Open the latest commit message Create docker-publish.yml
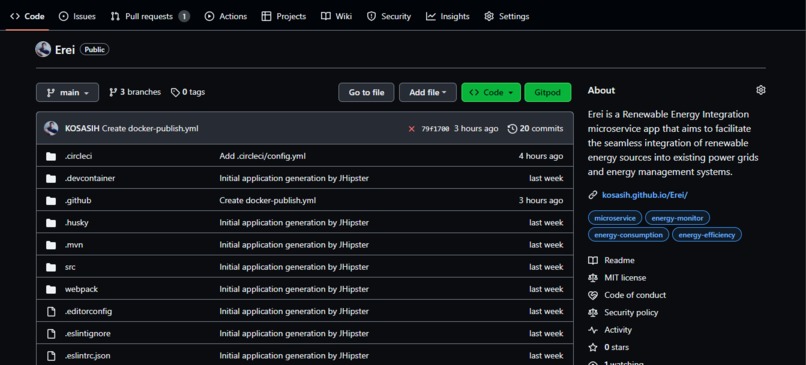 click(x=150, y=129)
